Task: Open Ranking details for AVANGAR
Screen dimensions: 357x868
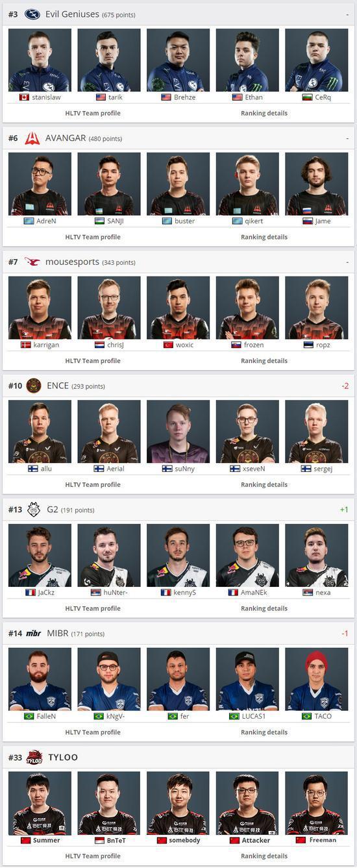Action: pyautogui.click(x=264, y=237)
